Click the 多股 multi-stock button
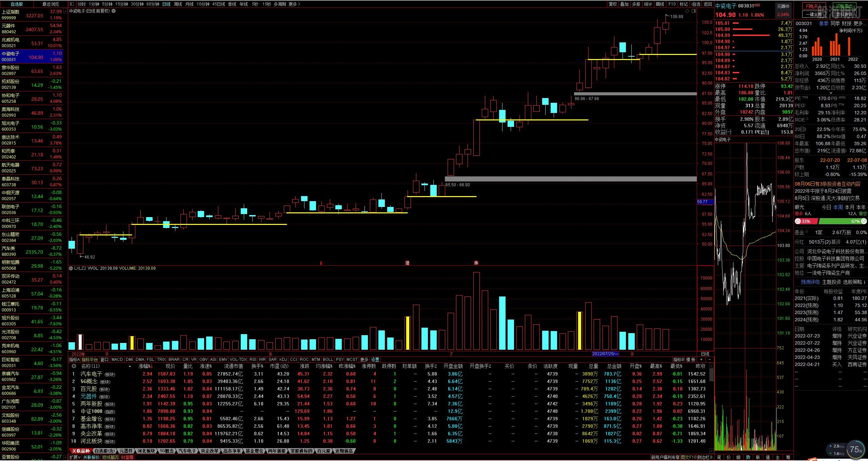Screen dimensions: 868x461 pos(636,4)
